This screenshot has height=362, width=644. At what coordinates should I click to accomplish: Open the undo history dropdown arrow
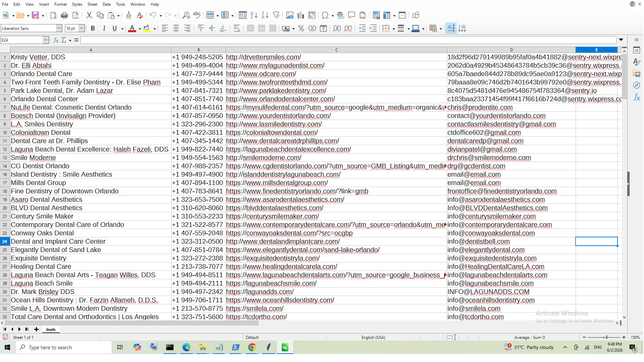(x=161, y=15)
